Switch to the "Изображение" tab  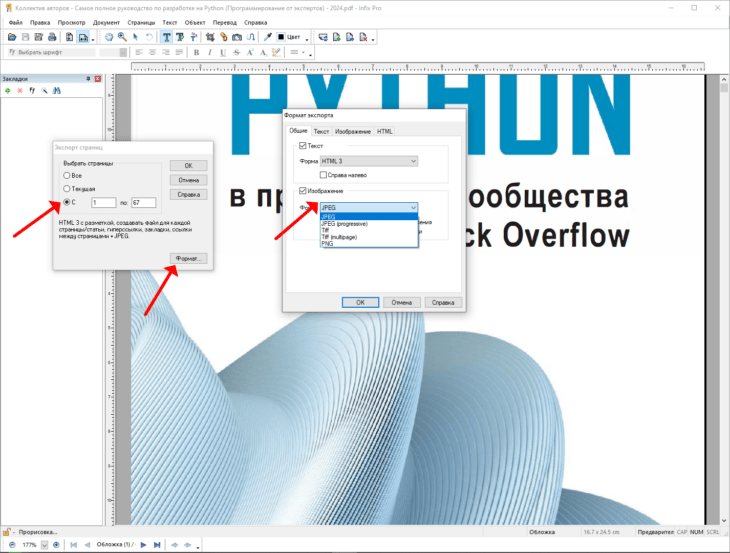coord(353,132)
